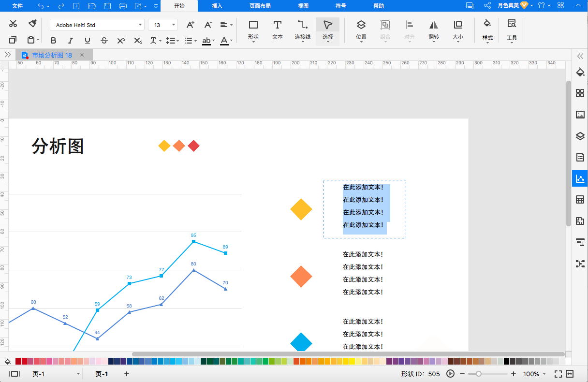Open the Chart panel in right sidebar

coord(580,178)
